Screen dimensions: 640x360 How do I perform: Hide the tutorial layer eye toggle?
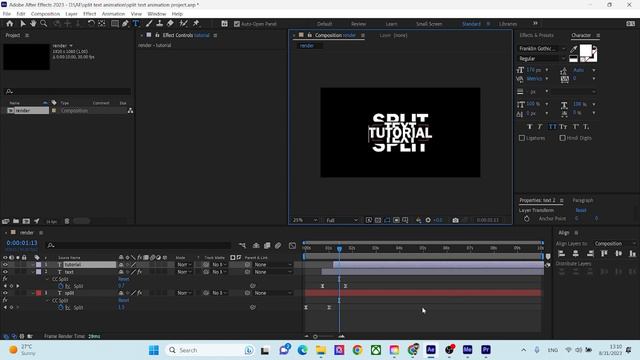(5, 264)
